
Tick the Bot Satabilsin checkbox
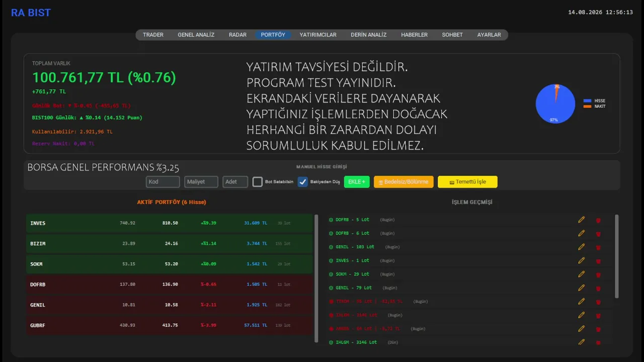(x=258, y=182)
